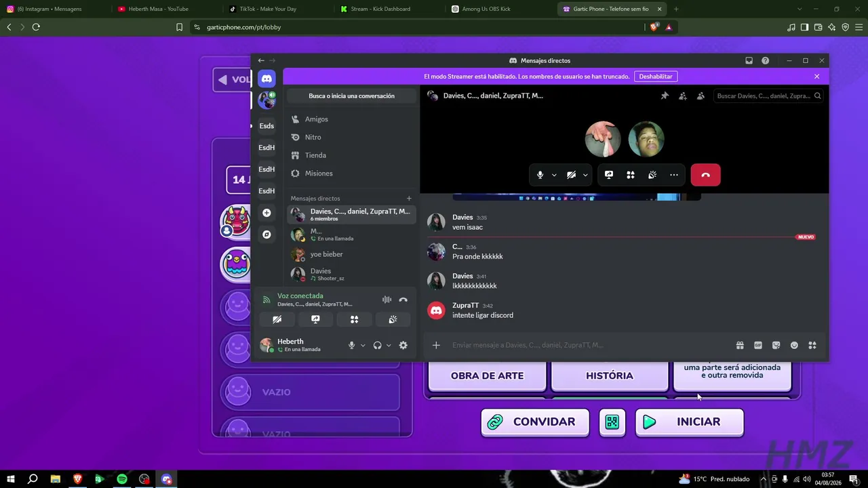The image size is (868, 488).
Task: Expand camera options in the call controls
Action: [x=585, y=175]
